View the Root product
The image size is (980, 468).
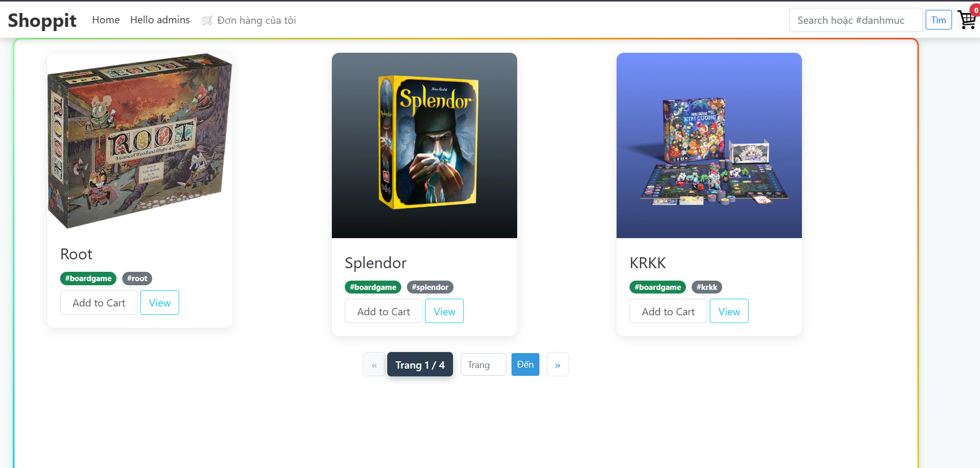pos(159,303)
